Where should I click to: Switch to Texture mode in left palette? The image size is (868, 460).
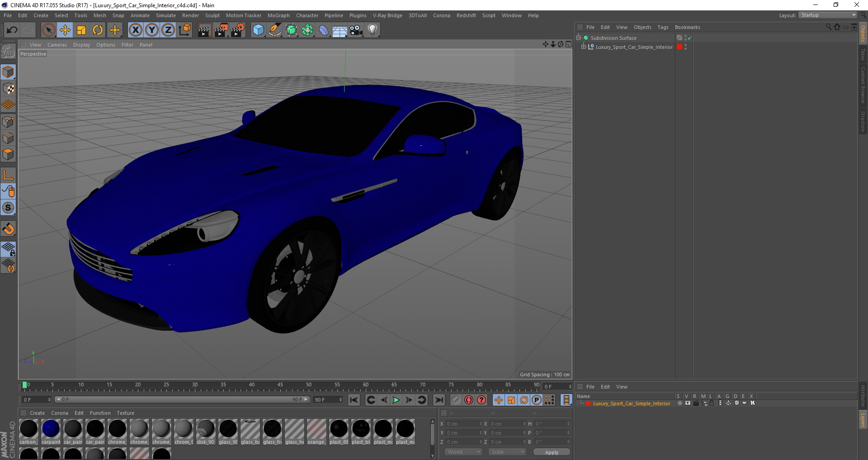[x=9, y=88]
